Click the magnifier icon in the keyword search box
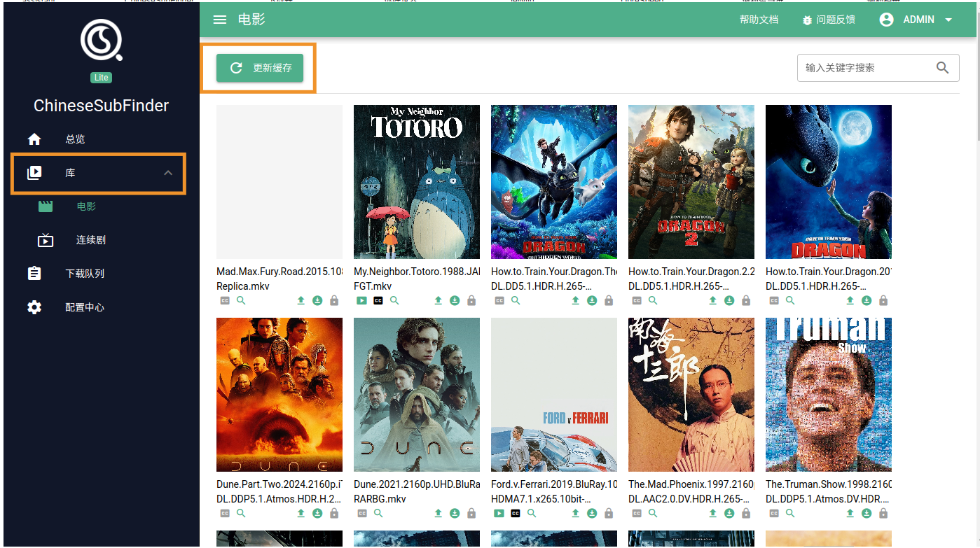Image resolution: width=980 pixels, height=548 pixels. click(943, 68)
